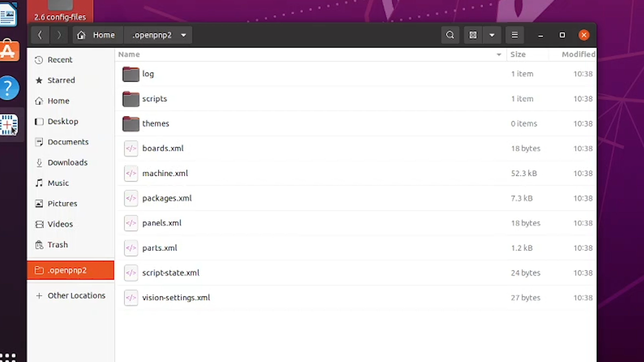Launch OpenPnP from the dock
Viewport: 644px width, 362px height.
pos(9,124)
